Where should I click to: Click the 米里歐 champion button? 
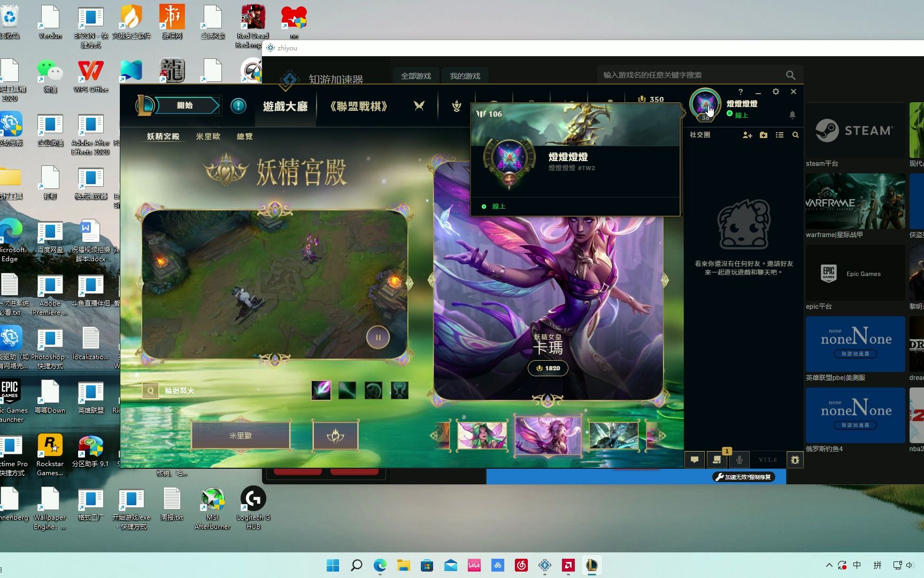[241, 436]
